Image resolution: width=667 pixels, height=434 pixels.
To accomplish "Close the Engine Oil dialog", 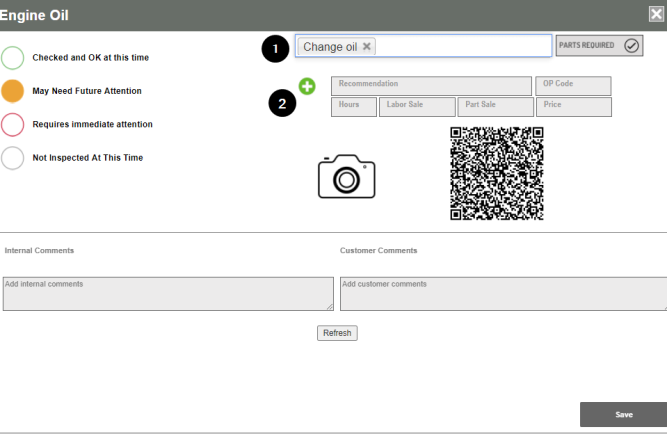I will coord(656,14).
